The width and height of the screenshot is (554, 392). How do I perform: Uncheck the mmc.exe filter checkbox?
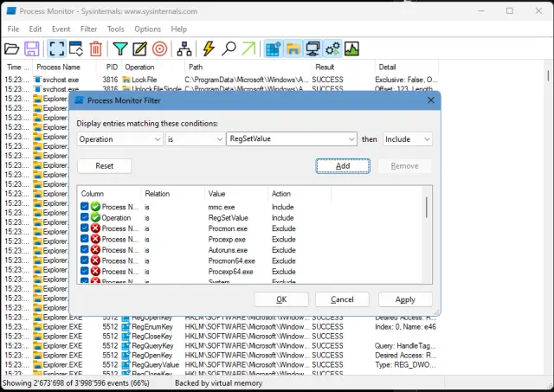[85, 207]
